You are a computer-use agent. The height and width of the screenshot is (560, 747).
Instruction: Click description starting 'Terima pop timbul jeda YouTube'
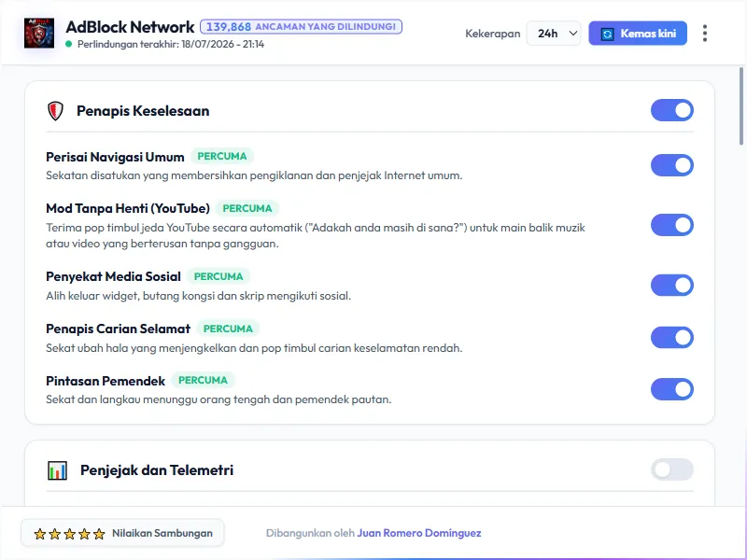[x=316, y=236]
